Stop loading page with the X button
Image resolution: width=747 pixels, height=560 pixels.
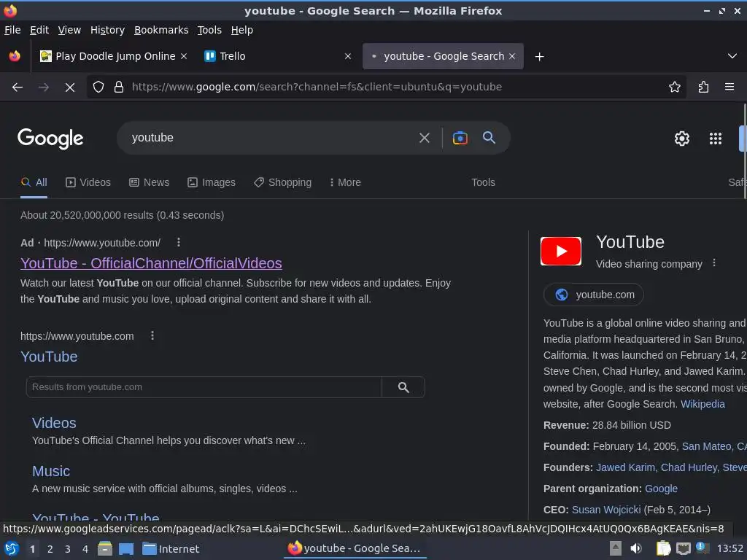[69, 87]
